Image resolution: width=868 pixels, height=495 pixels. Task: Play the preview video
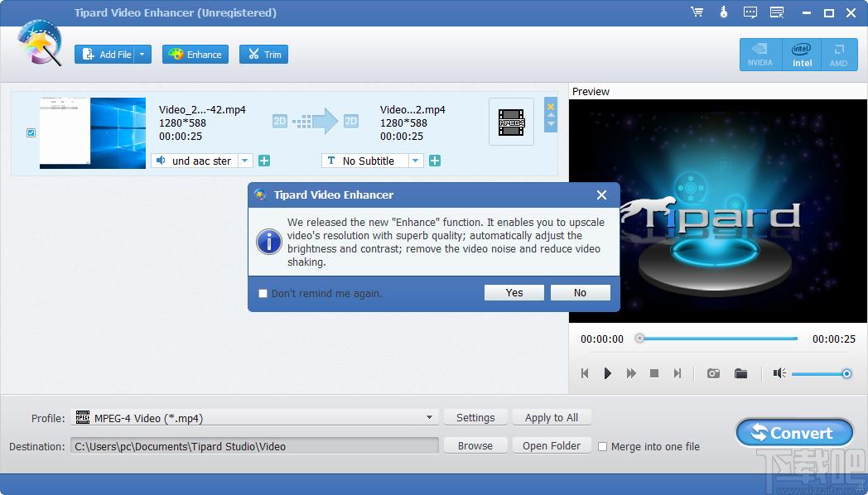[607, 373]
